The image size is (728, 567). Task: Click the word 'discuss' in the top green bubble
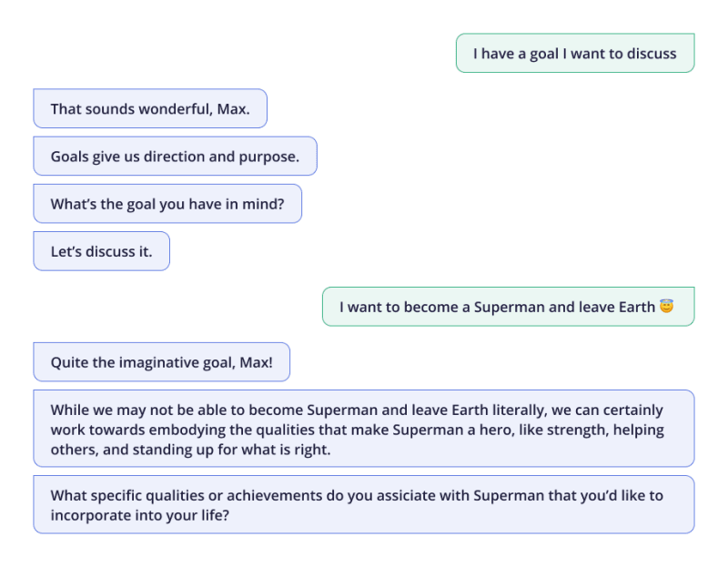coord(652,54)
